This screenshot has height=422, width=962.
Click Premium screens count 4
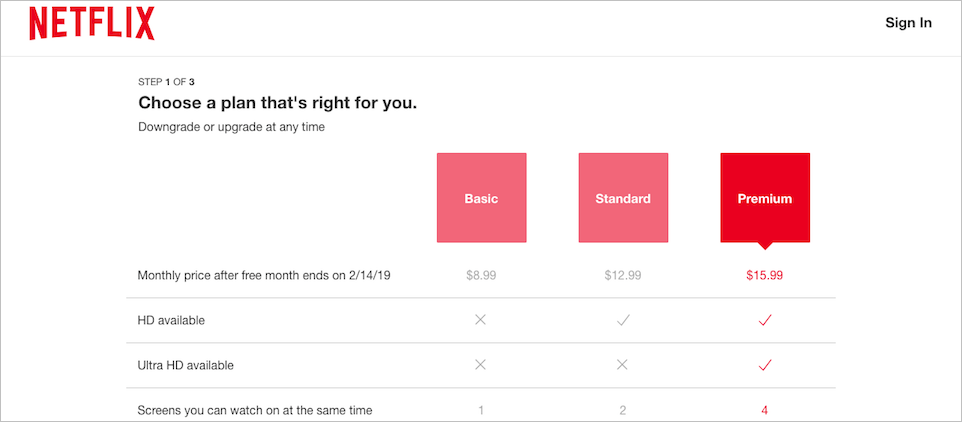coord(765,410)
